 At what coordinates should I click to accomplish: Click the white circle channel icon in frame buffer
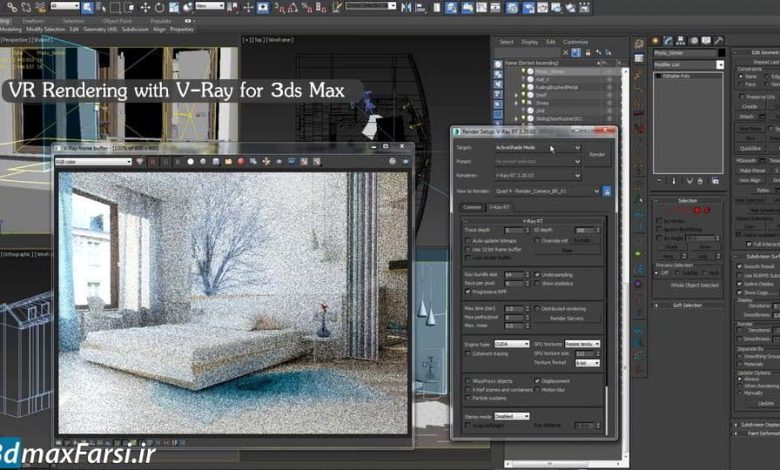tap(190, 162)
